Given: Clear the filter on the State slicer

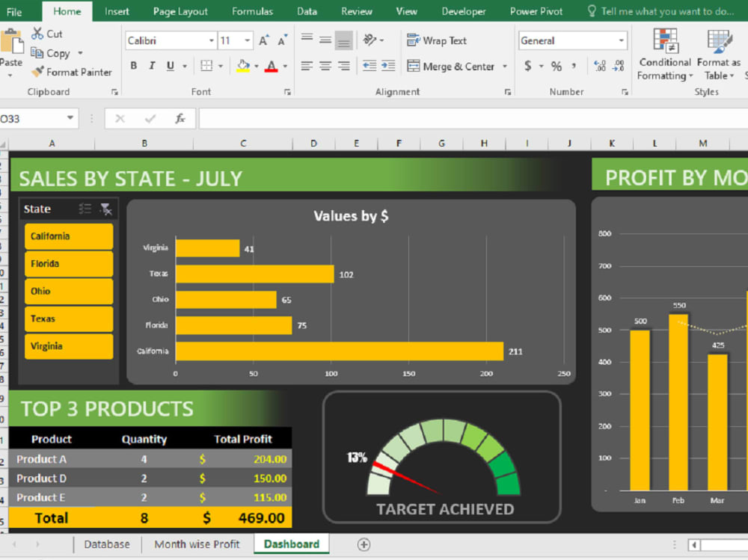Looking at the screenshot, I should click(106, 209).
